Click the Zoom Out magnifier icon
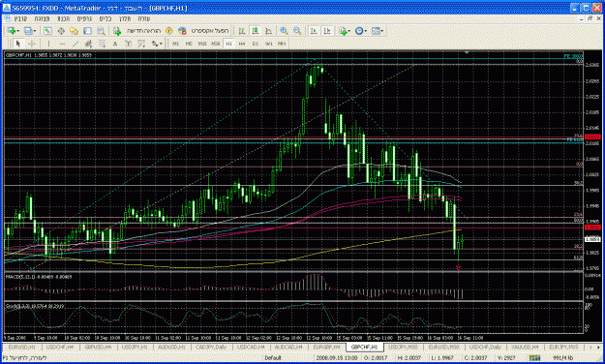Image resolution: width=605 pixels, height=364 pixels. pos(297,30)
